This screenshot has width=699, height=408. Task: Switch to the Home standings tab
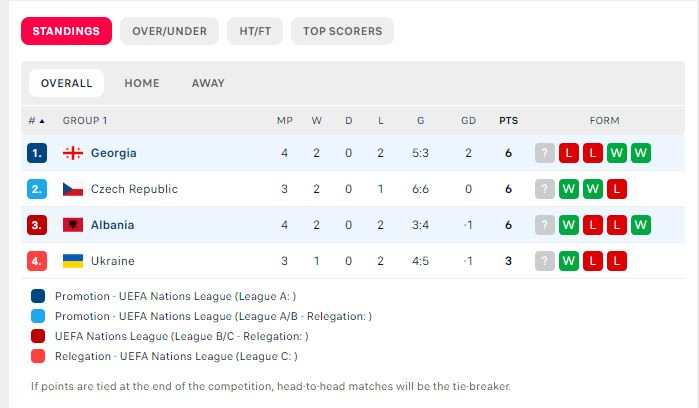142,83
